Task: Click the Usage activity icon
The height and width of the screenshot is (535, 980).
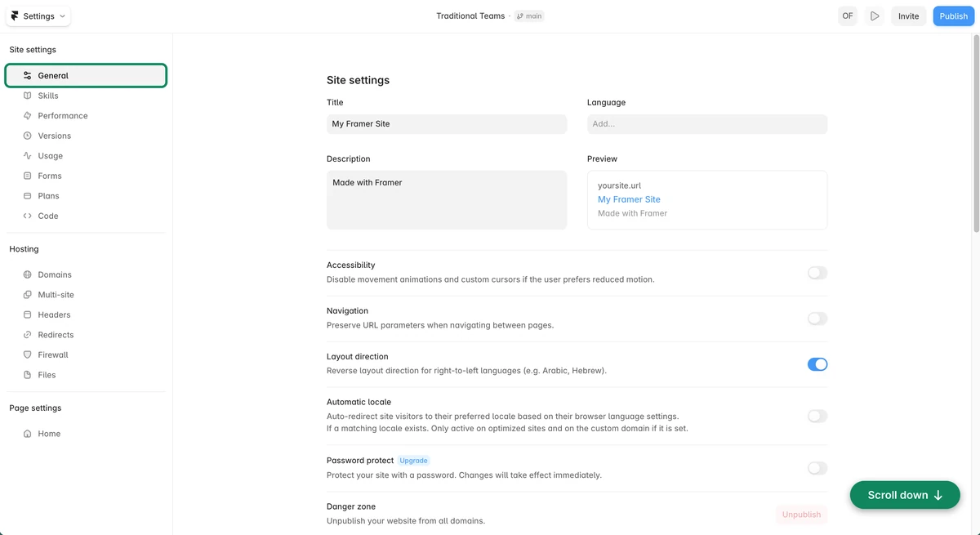Action: (28, 156)
